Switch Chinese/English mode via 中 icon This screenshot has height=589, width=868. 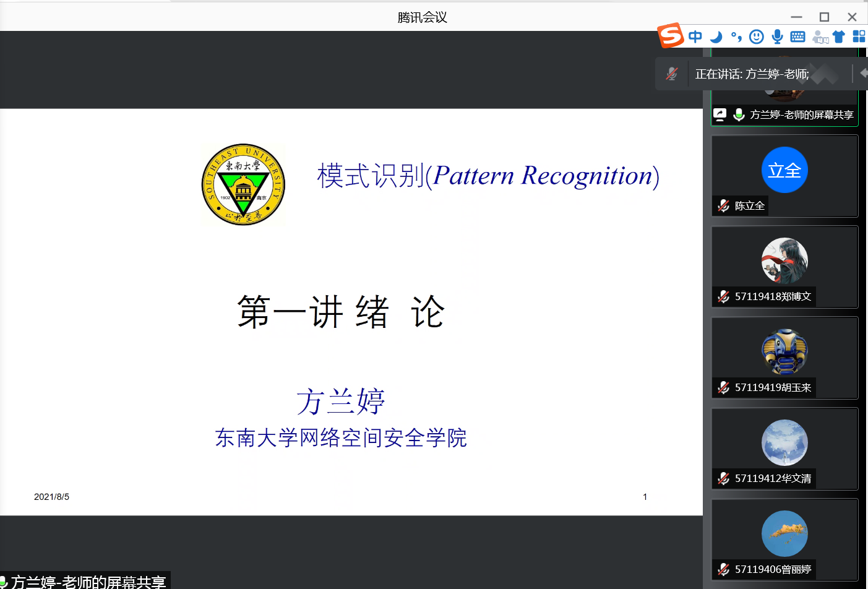coord(695,37)
